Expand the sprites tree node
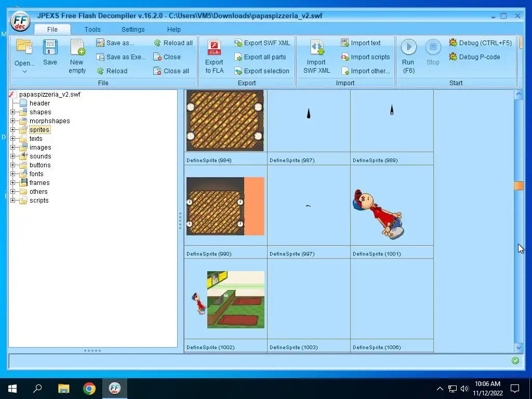Viewport: 532px width, 399px height. tap(12, 129)
